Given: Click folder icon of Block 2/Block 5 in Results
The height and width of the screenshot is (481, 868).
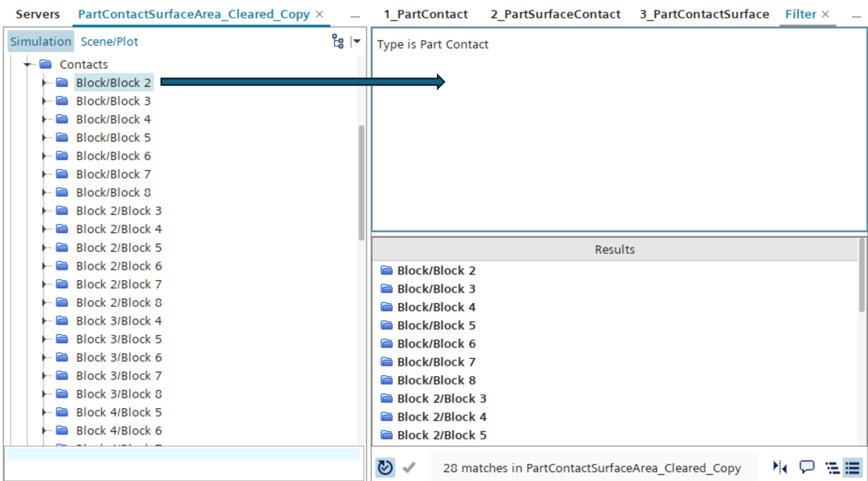Looking at the screenshot, I should (387, 435).
